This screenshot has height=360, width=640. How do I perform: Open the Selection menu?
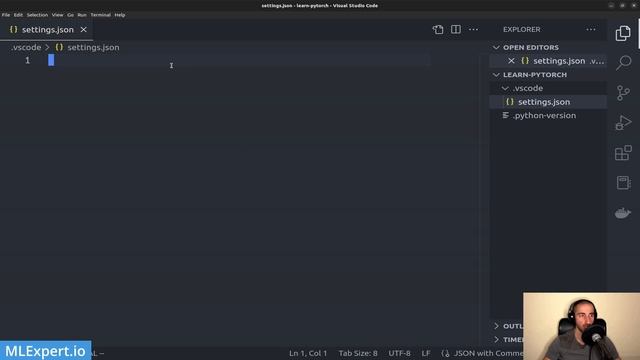click(37, 15)
